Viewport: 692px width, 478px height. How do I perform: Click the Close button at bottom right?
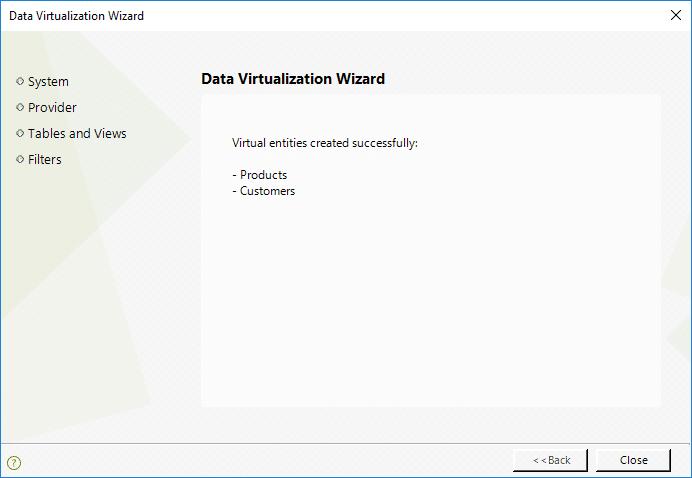633,460
